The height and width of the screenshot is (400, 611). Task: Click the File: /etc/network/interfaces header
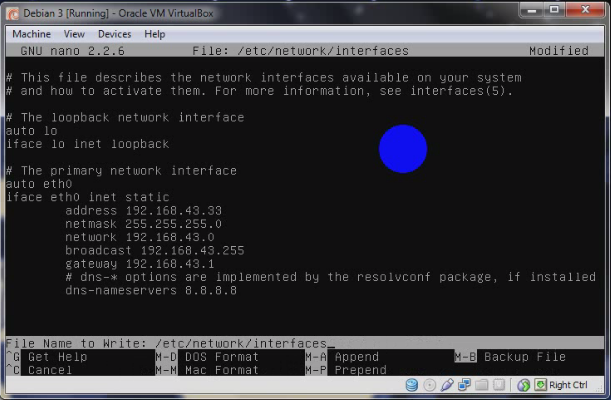[x=300, y=51]
